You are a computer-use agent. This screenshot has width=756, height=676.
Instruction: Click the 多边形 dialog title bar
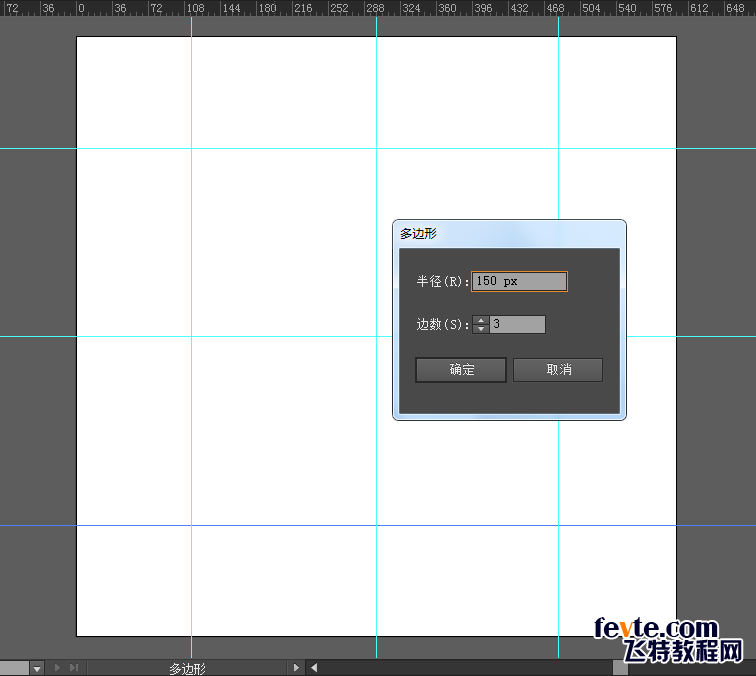(x=509, y=234)
